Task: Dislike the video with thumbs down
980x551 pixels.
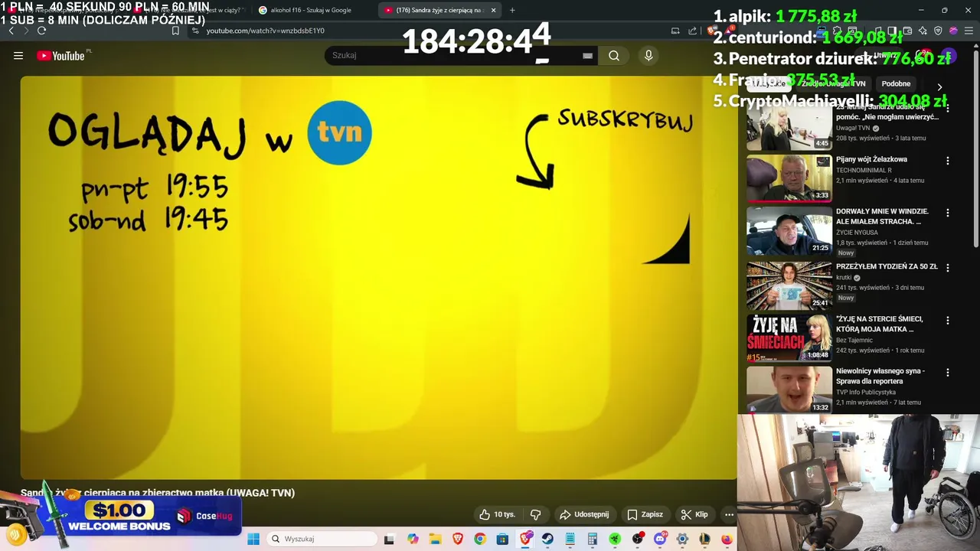Action: point(536,514)
